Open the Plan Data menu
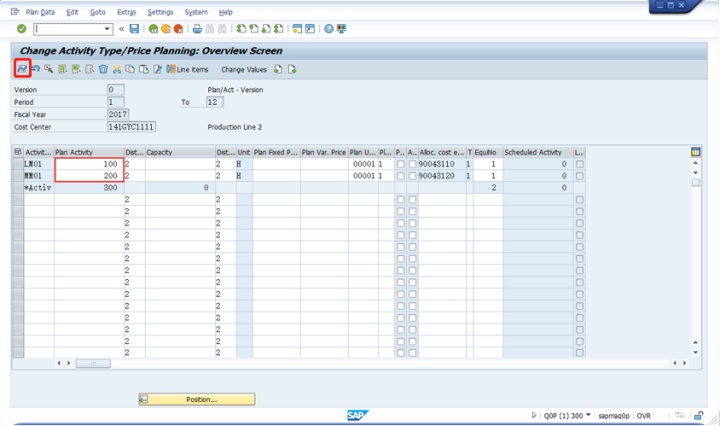Image resolution: width=720 pixels, height=426 pixels. (40, 12)
